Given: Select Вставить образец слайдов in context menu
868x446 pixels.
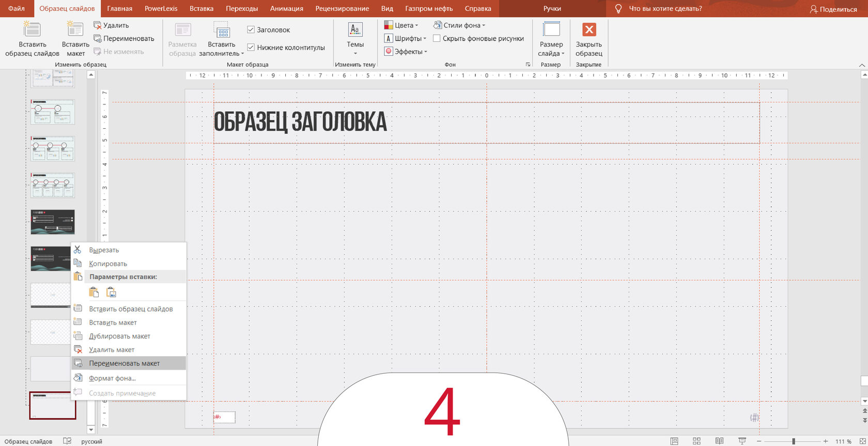Looking at the screenshot, I should [x=129, y=309].
